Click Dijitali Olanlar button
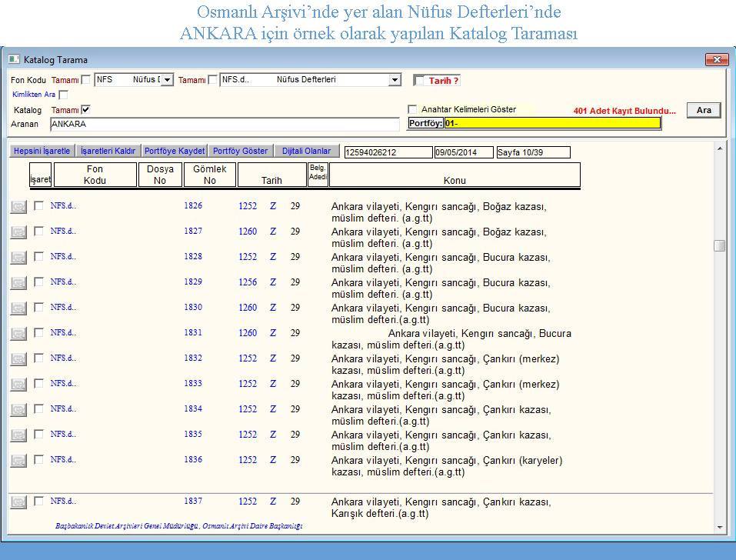736x560 pixels. click(307, 151)
